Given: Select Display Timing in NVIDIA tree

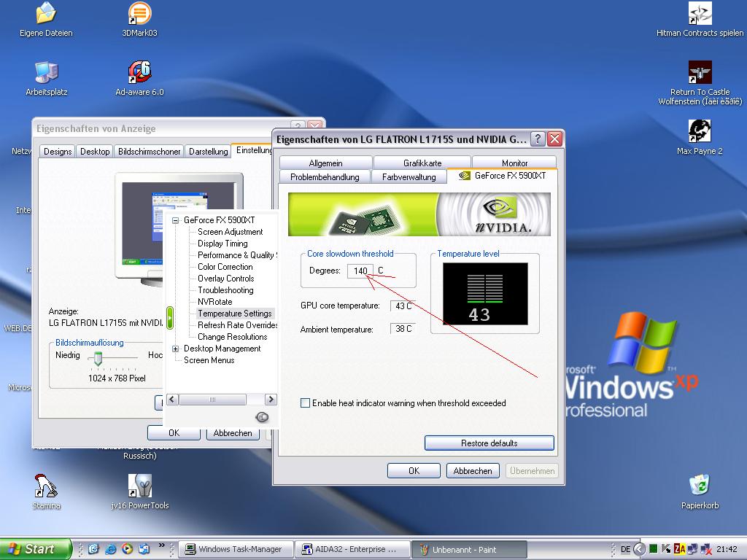Looking at the screenshot, I should (222, 244).
